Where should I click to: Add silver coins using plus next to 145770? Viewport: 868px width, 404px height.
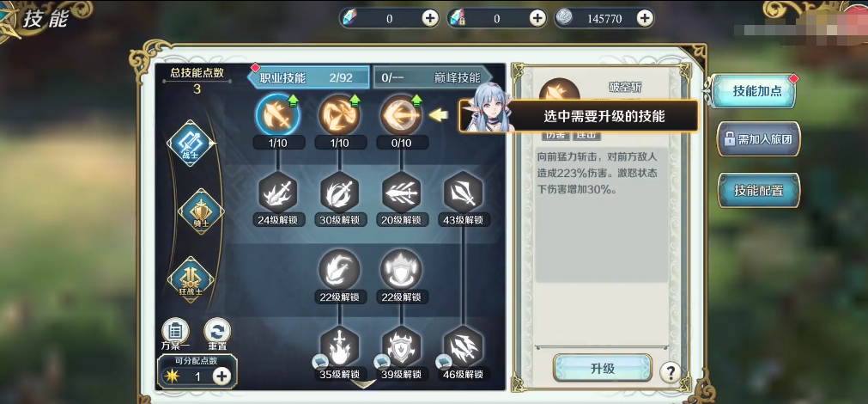click(x=645, y=18)
